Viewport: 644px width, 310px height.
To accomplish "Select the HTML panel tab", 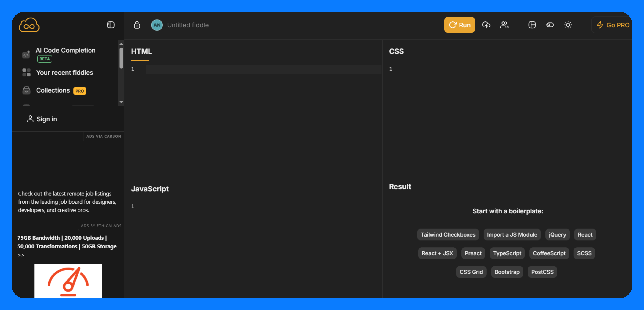I will coord(141,51).
